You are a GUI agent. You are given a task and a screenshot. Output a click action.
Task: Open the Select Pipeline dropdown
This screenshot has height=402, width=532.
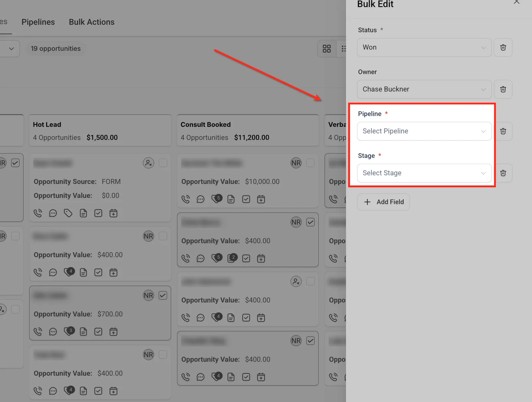[424, 131]
